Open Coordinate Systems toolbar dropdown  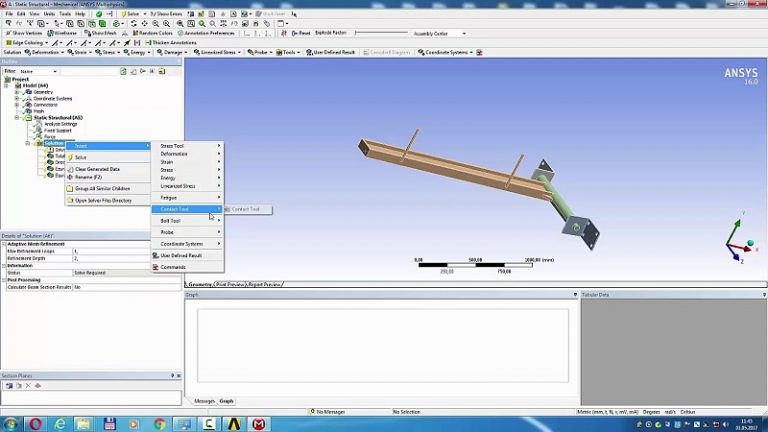(445, 52)
